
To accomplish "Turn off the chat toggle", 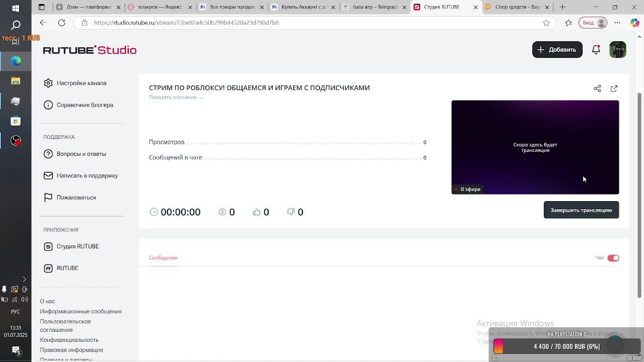I will tap(613, 258).
